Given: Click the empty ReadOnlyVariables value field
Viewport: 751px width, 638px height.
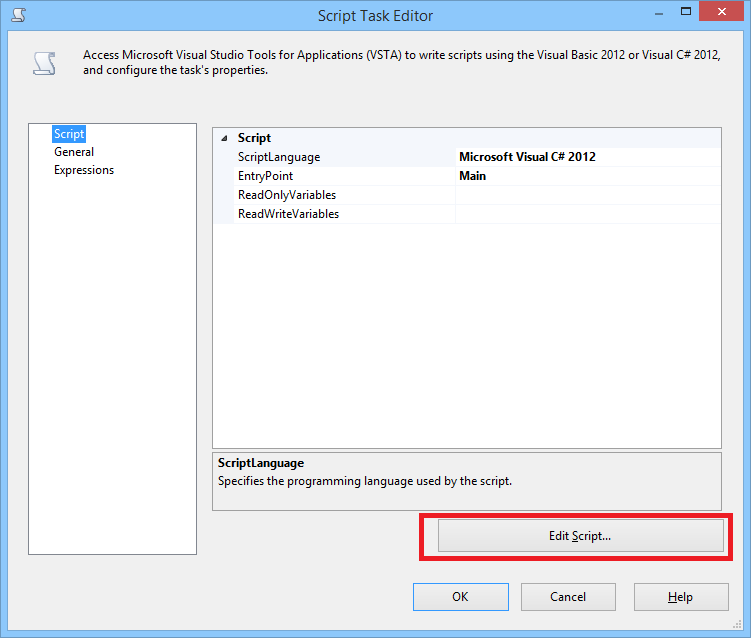Looking at the screenshot, I should click(x=588, y=195).
